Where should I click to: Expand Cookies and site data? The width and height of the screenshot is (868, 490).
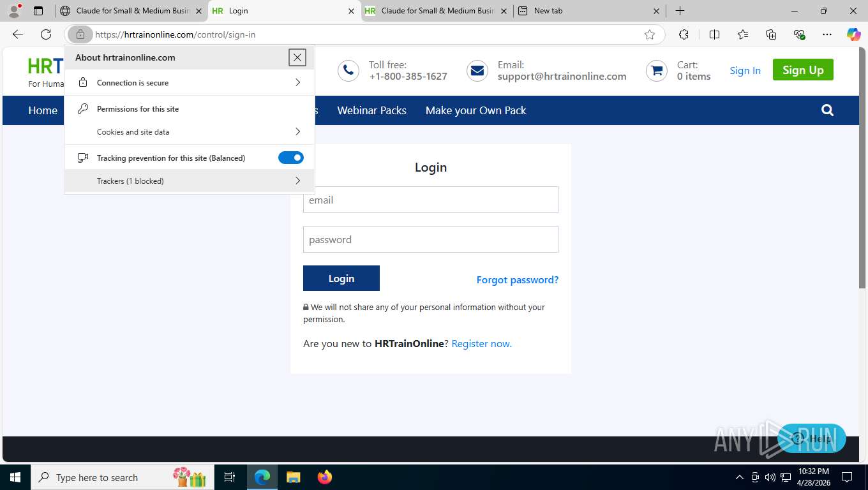(190, 132)
